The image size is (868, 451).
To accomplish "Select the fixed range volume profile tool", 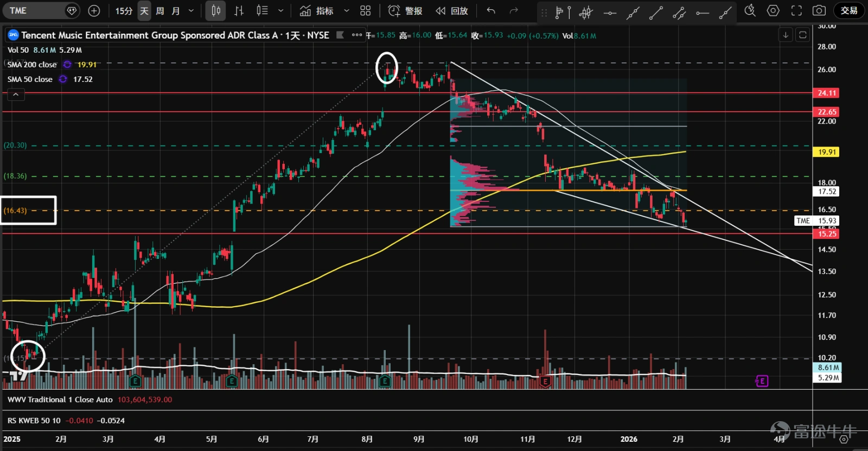I will click(563, 12).
